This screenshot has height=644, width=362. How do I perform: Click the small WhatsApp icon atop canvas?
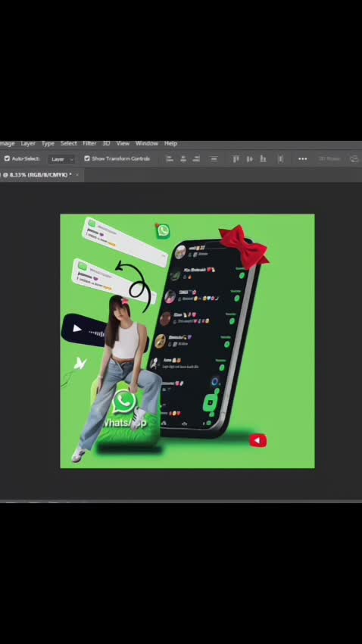tap(163, 230)
